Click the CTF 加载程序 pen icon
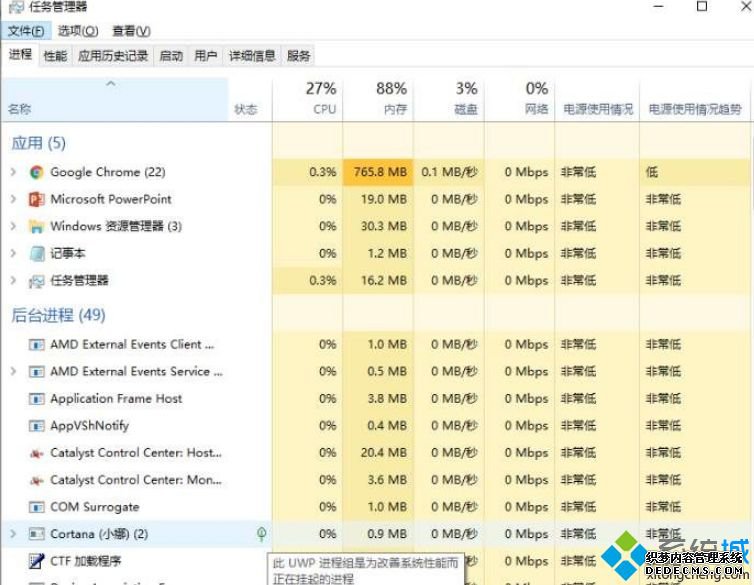Screen dimensions: 754x585 click(37, 561)
